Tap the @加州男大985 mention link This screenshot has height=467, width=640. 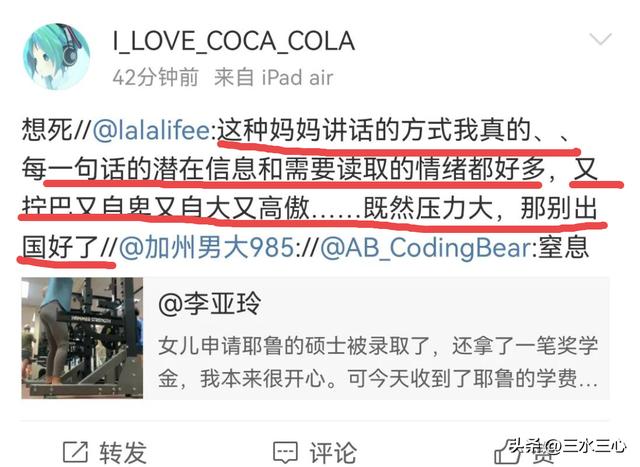click(207, 247)
